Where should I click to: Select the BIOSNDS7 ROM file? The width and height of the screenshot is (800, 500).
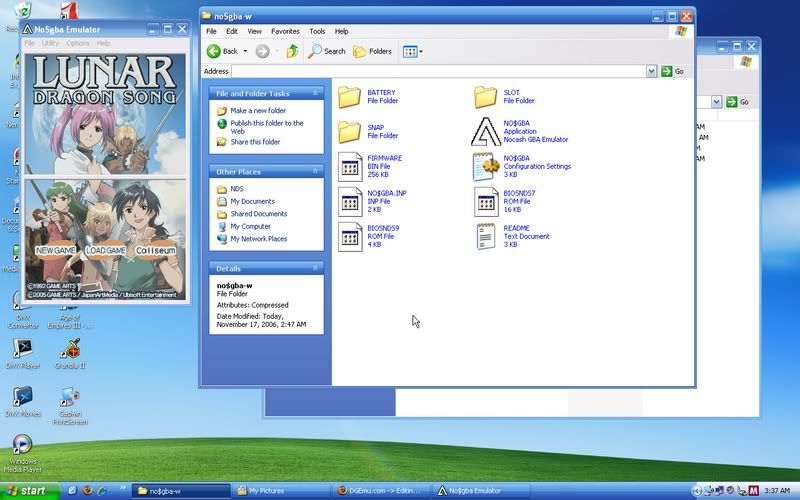pos(486,201)
